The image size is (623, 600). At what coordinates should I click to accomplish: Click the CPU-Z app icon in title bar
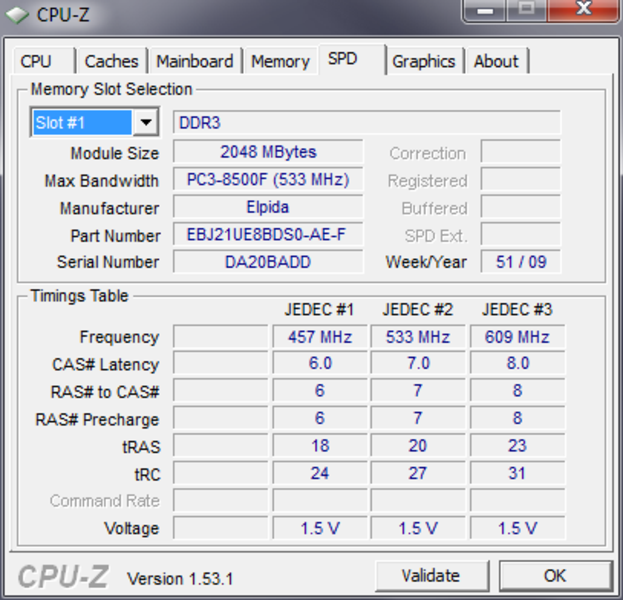[17, 15]
